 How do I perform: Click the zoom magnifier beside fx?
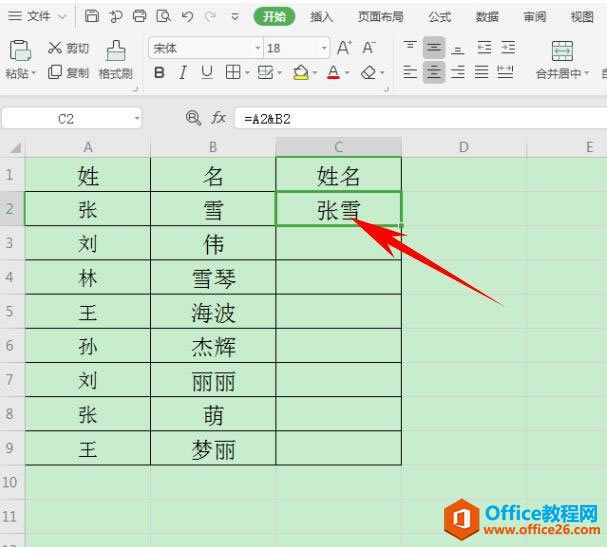pyautogui.click(x=193, y=118)
